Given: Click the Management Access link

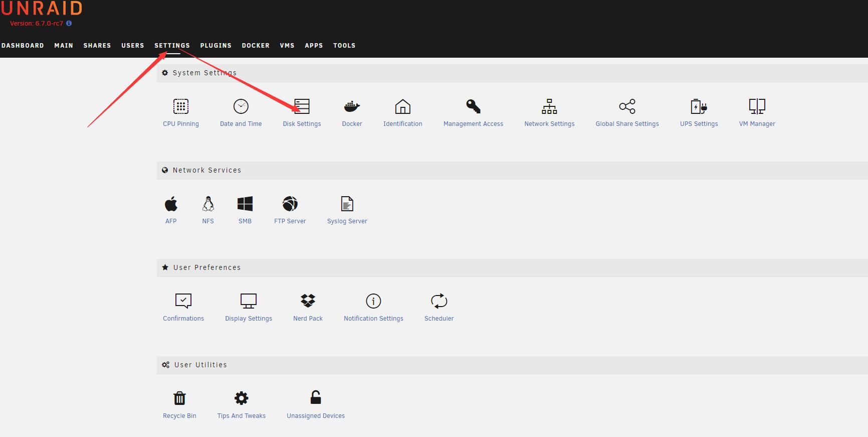Looking at the screenshot, I should pyautogui.click(x=473, y=124).
